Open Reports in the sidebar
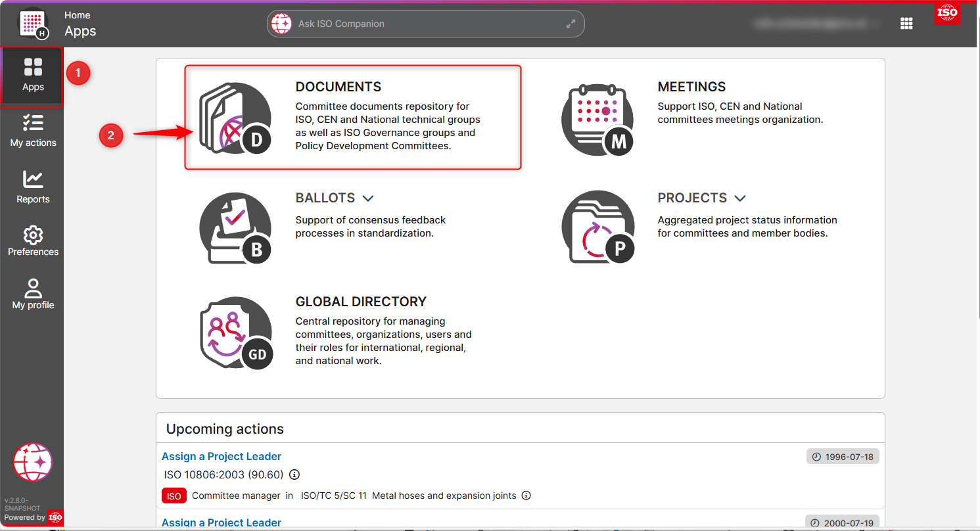 [33, 187]
